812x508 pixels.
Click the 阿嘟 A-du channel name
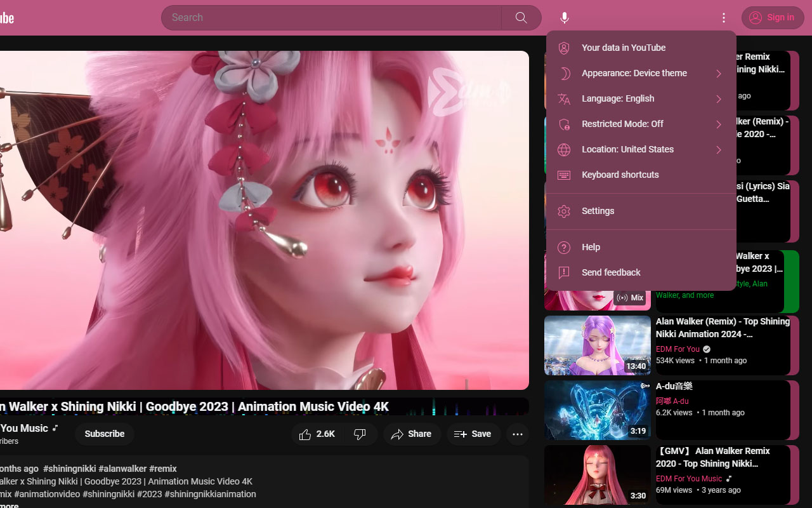click(672, 401)
